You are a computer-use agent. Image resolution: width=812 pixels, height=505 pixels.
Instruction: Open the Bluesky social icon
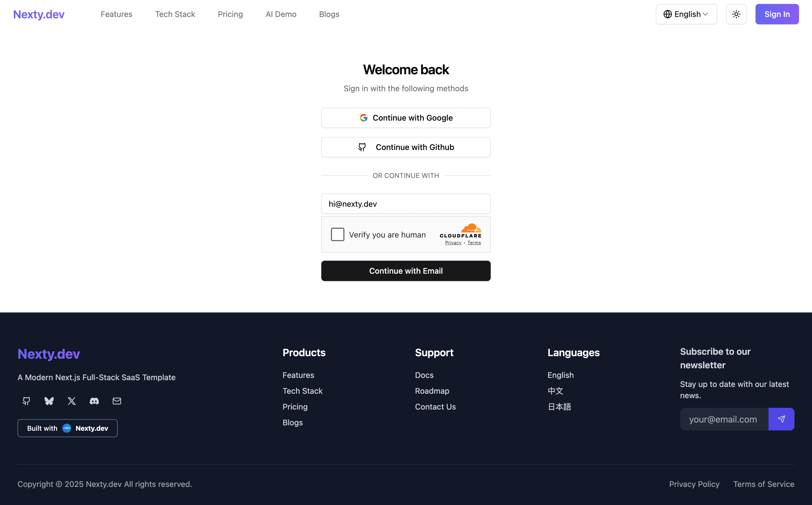(49, 401)
